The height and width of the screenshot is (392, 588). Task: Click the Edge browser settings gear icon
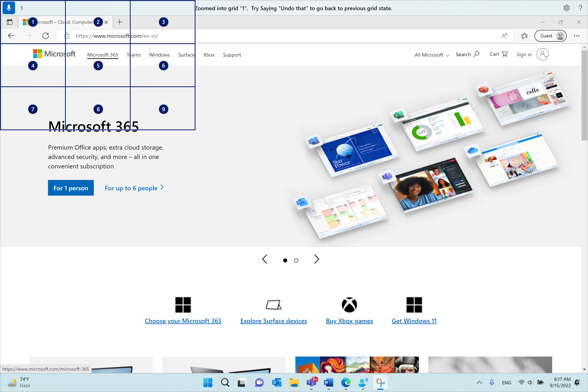(x=567, y=7)
